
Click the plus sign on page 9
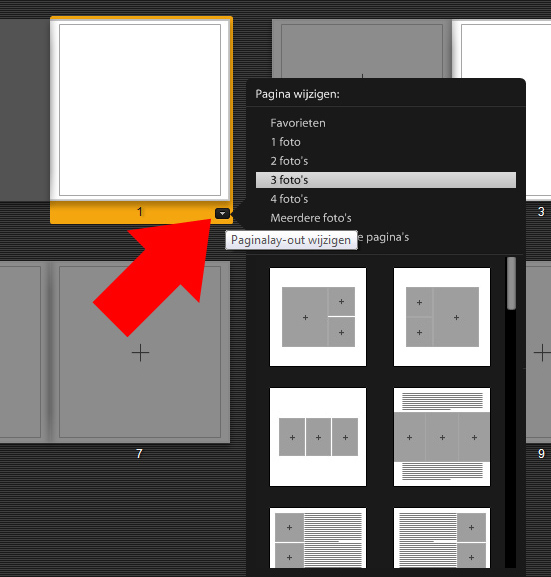point(542,353)
